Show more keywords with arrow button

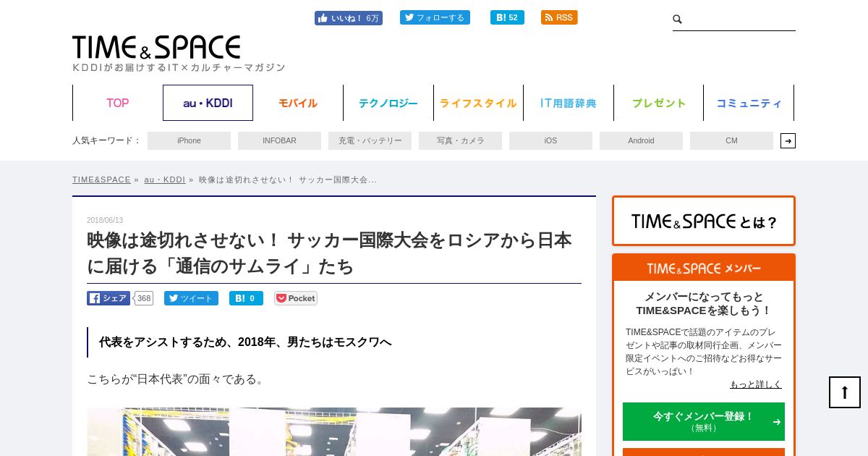point(788,140)
